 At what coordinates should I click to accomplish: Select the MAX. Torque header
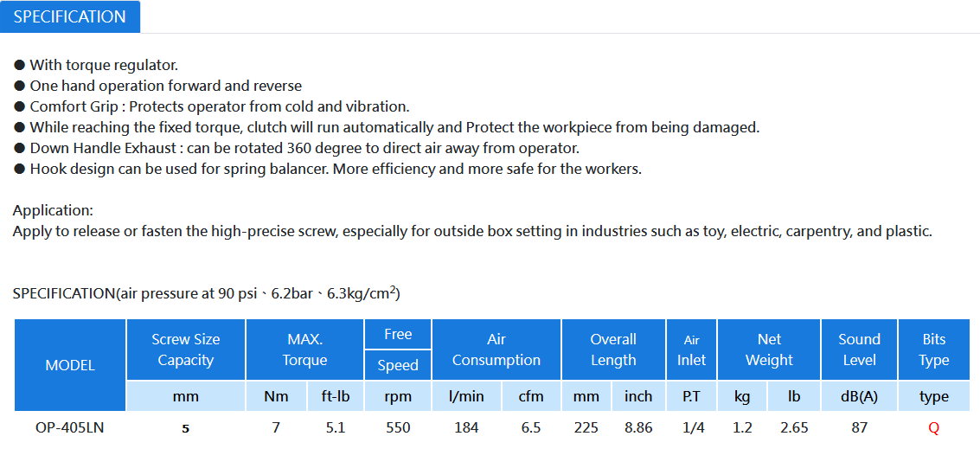coord(305,350)
